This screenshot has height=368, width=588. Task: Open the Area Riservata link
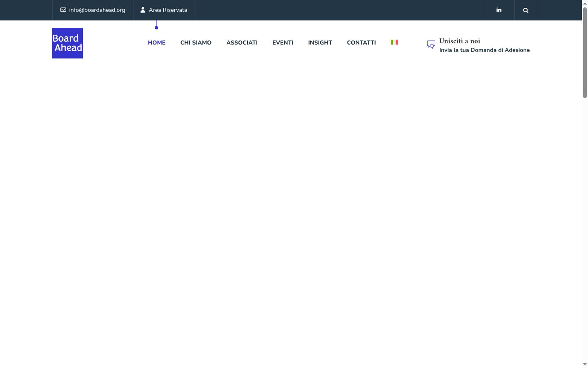168,10
